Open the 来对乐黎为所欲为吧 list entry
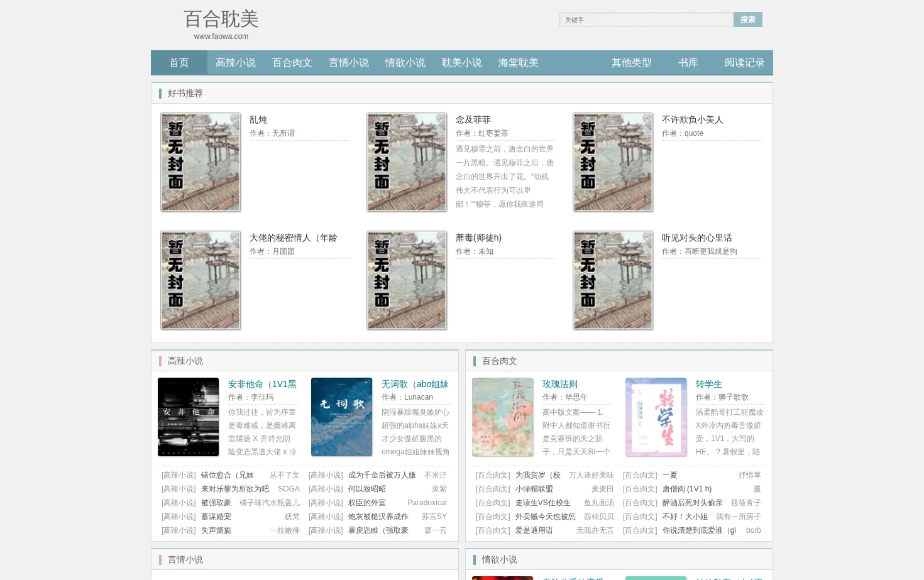Screen dimensions: 924x580 coord(235,489)
